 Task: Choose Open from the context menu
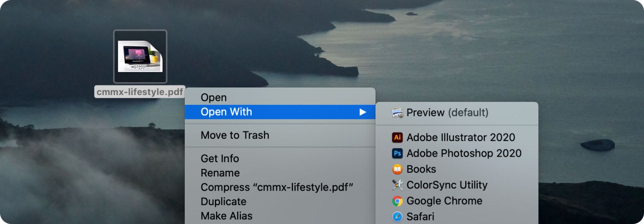(280, 97)
